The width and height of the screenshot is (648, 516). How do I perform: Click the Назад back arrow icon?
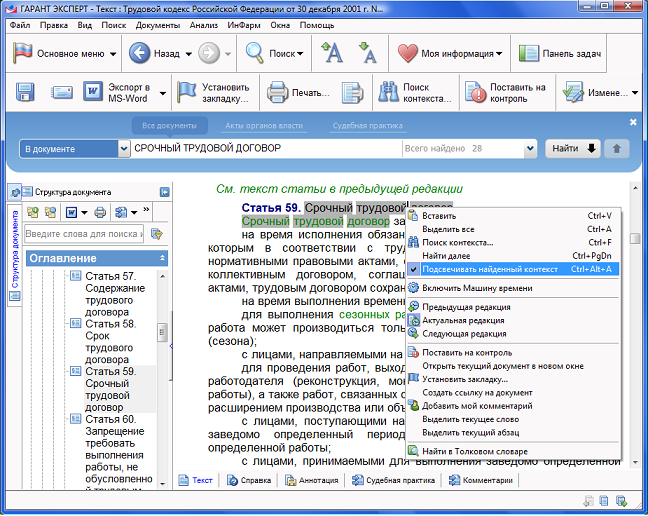coord(140,53)
